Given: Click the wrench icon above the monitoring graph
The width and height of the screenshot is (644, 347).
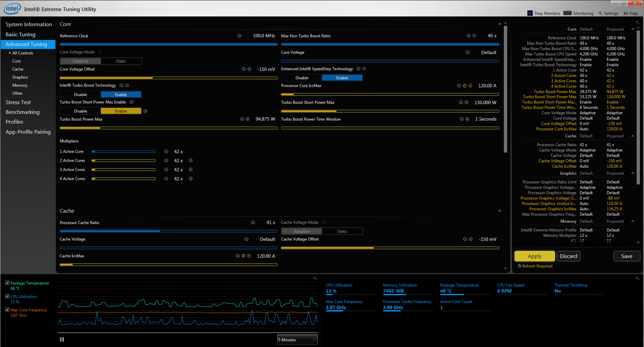Looking at the screenshot, I should coord(315,278).
